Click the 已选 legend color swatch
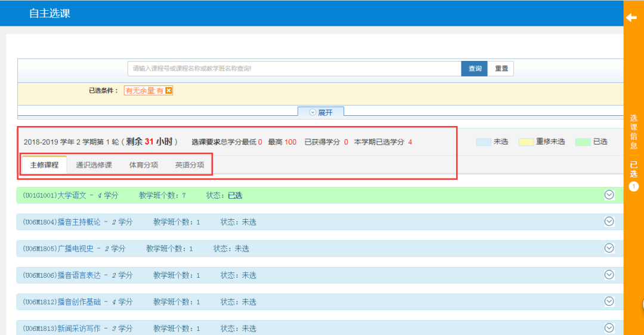The image size is (644, 335). (x=583, y=142)
